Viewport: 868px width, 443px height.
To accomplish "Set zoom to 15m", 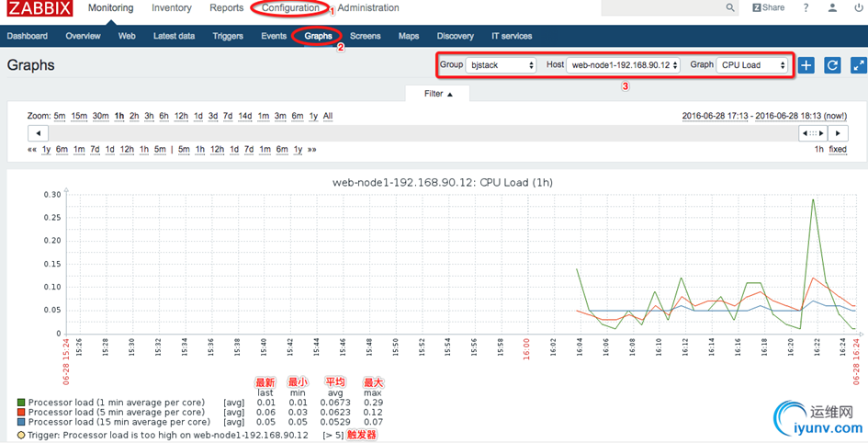I will coord(80,117).
